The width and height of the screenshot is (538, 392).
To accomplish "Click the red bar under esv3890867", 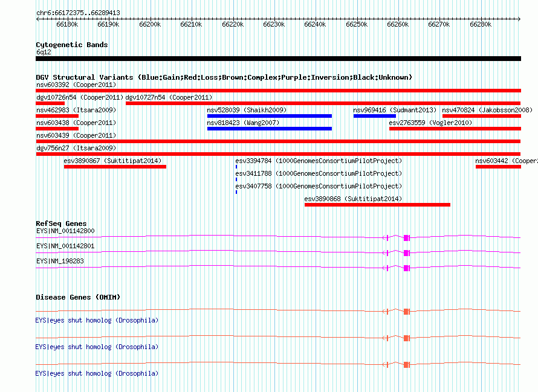I will [x=115, y=167].
